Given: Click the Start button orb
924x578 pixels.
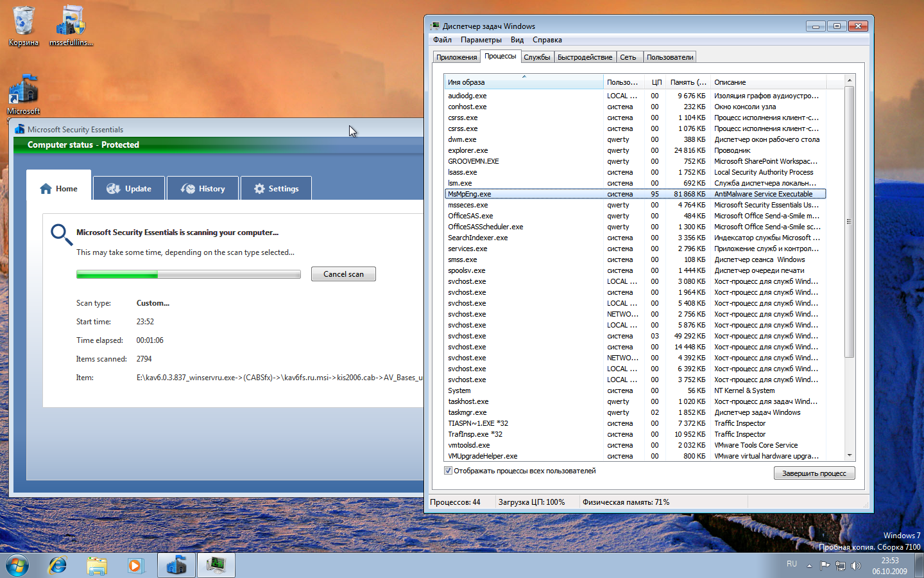Looking at the screenshot, I should pyautogui.click(x=17, y=565).
